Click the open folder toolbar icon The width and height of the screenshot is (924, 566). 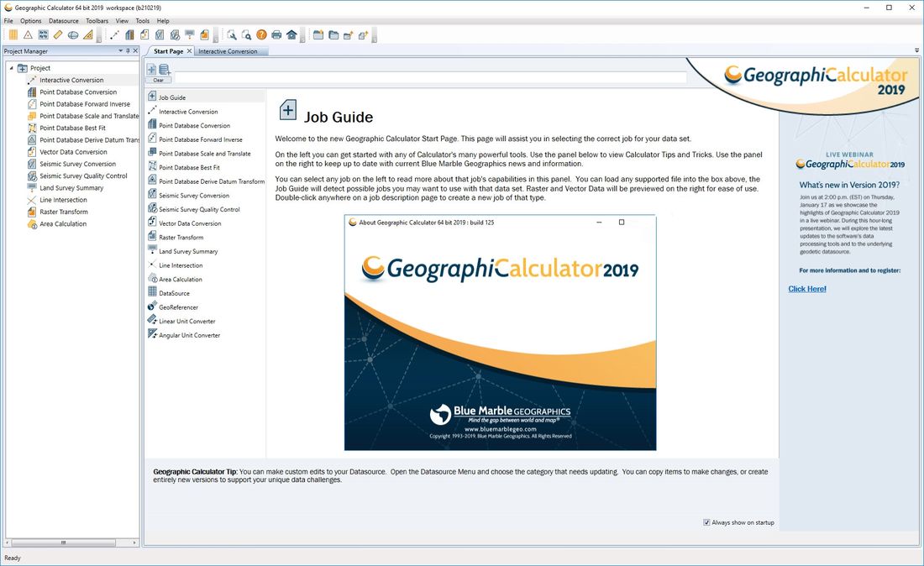click(x=333, y=34)
